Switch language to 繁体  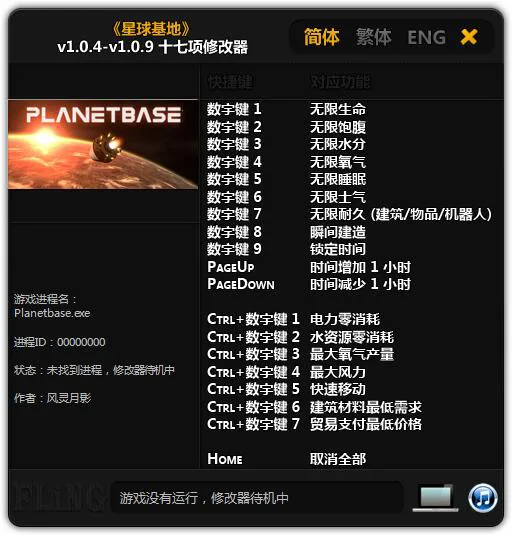point(374,37)
